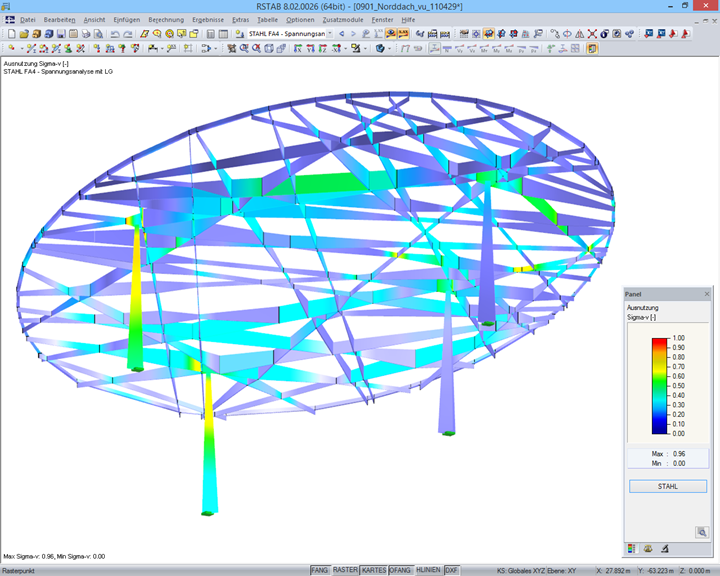The height and width of the screenshot is (576, 720).
Task: Click the factors tab icon in Panel
Action: pyautogui.click(x=648, y=548)
